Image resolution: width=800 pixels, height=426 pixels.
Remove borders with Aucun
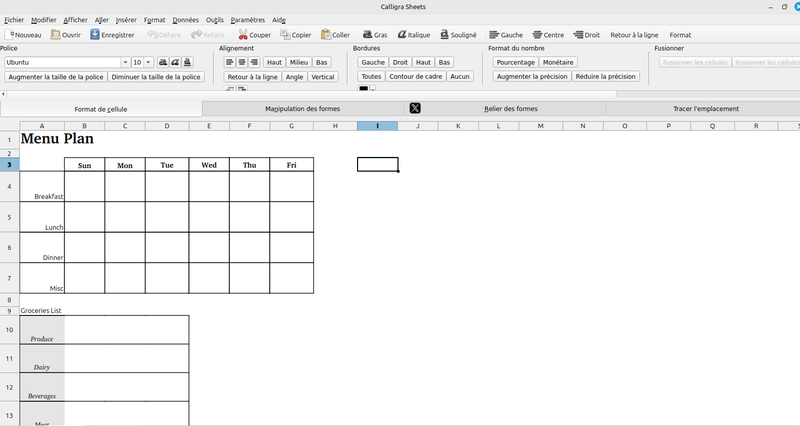[460, 76]
